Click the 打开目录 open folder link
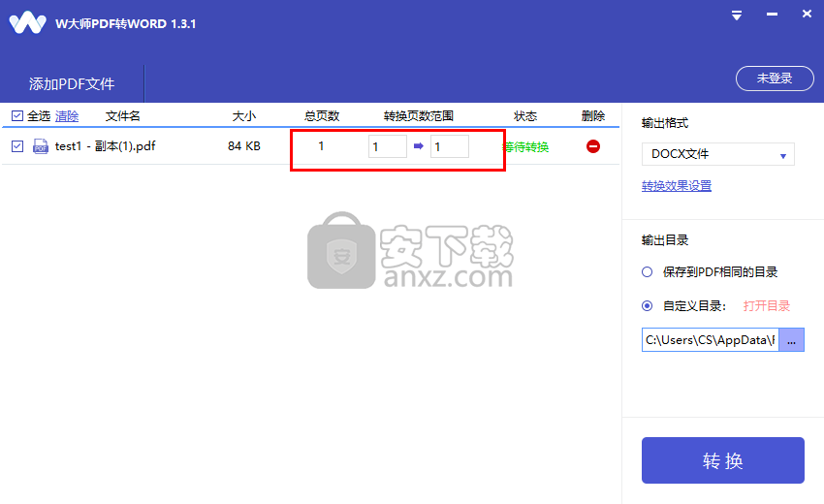824x504 pixels. click(767, 306)
